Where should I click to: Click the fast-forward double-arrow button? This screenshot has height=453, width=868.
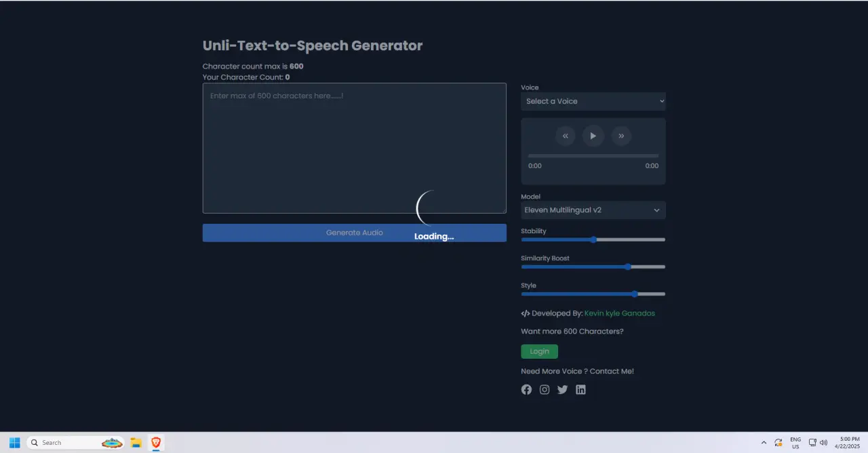click(621, 136)
